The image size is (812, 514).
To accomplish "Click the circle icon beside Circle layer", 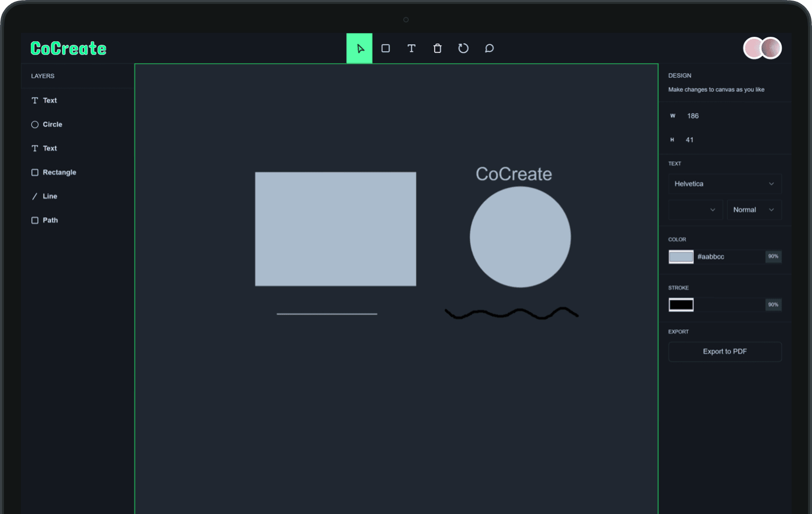I will pyautogui.click(x=35, y=125).
